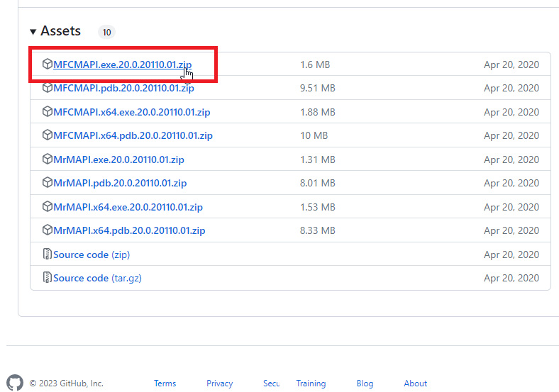Image resolution: width=559 pixels, height=392 pixels.
Task: Get MrMAPI.pdb.20.0.20110.01.zip file
Action: 120,183
